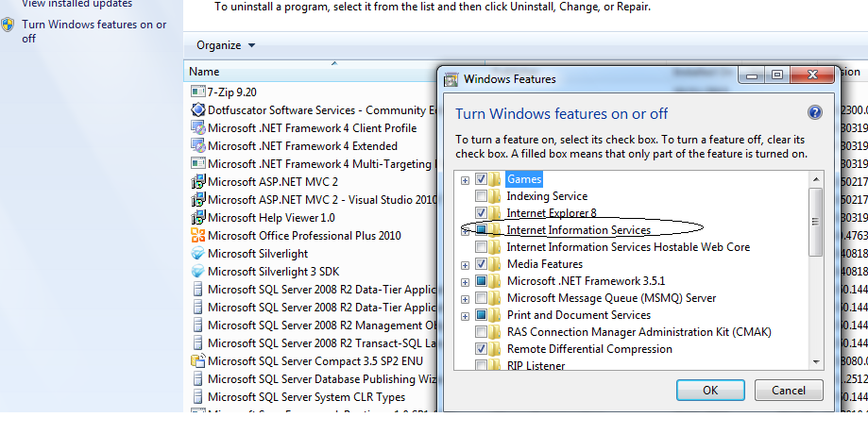Click the SQL Server Compact 3.5 icon

[x=198, y=361]
